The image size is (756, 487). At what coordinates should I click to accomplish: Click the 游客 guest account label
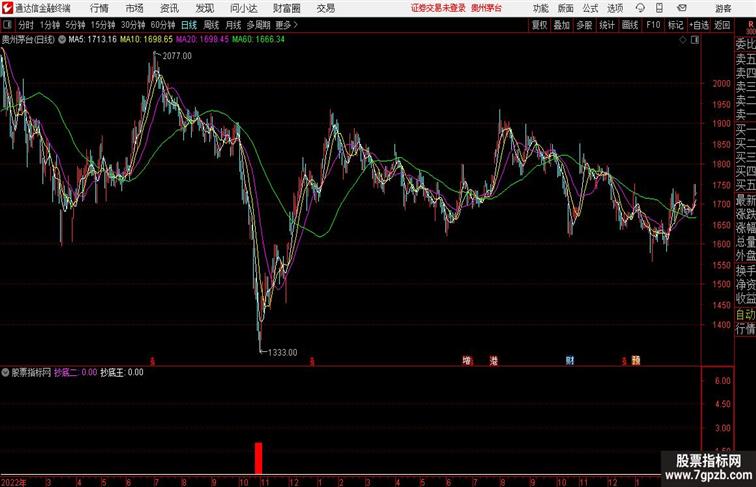(723, 8)
